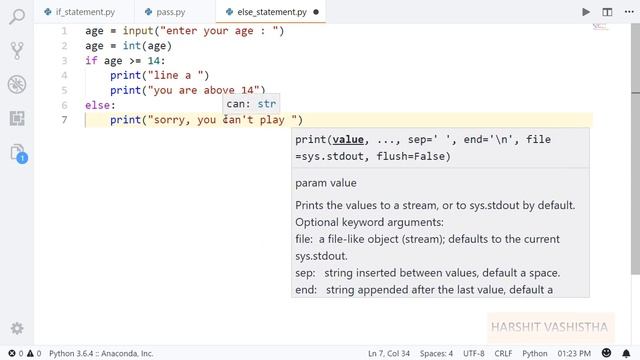Go to line via Ln 7, Col 34
640x360 pixels.
(x=389, y=353)
